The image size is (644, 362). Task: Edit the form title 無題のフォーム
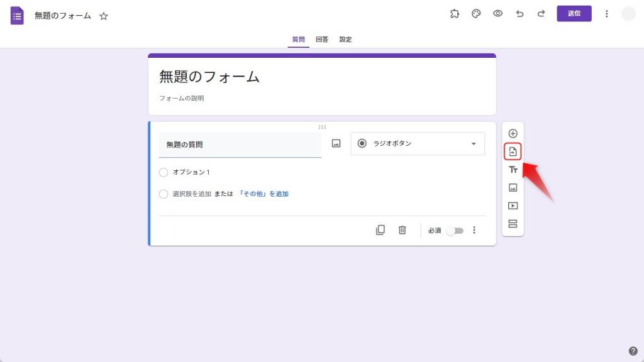click(x=209, y=77)
